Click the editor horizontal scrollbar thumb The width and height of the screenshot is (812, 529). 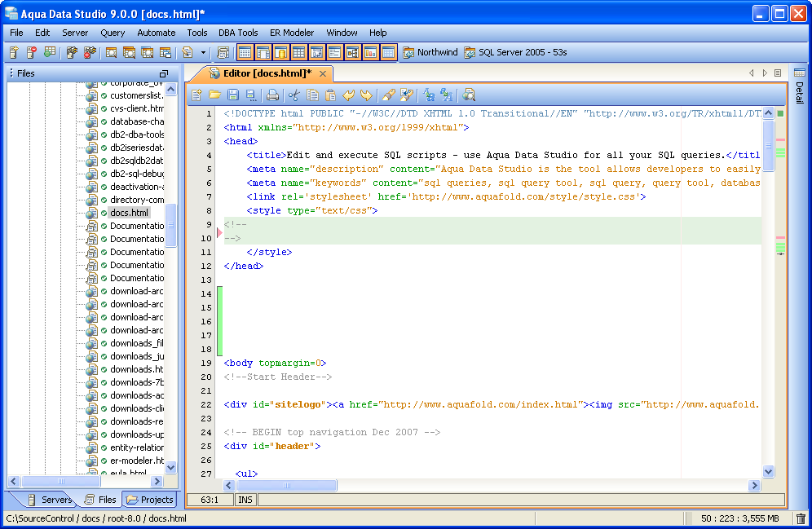[286, 485]
